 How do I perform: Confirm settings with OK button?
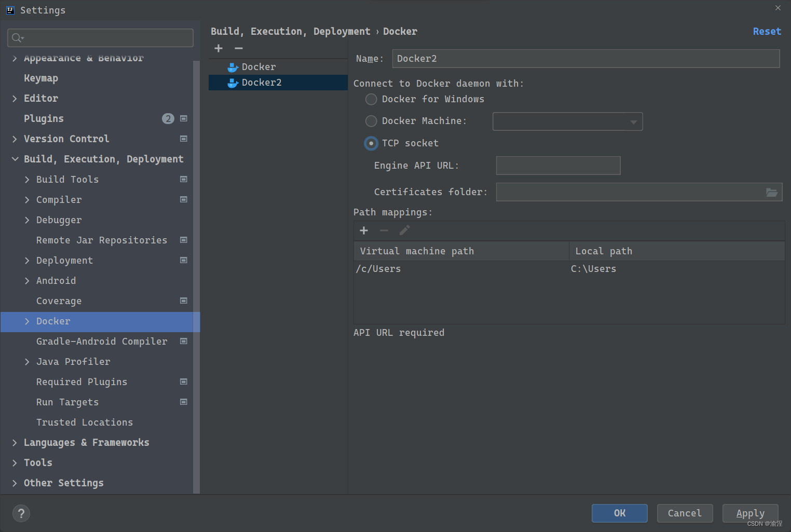click(x=620, y=513)
